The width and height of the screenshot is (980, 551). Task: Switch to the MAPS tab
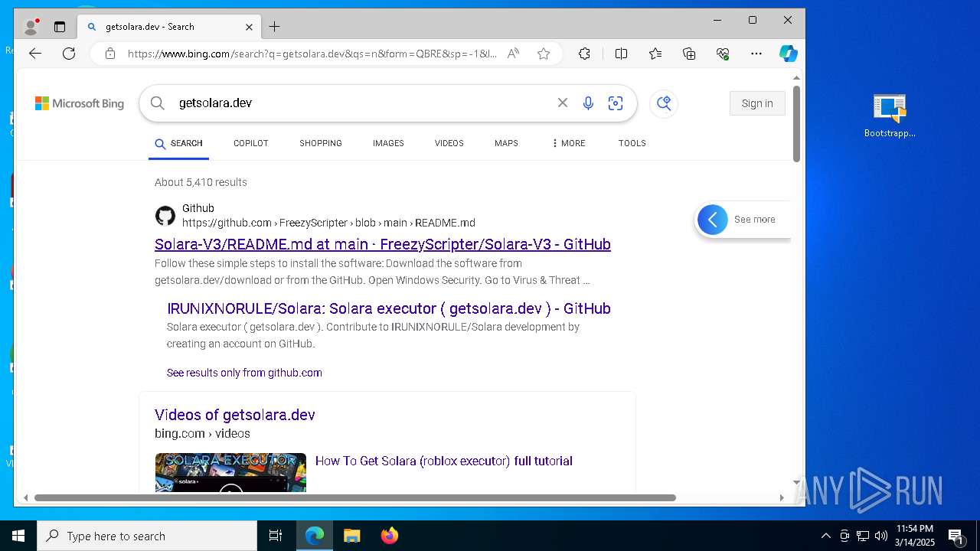click(506, 143)
